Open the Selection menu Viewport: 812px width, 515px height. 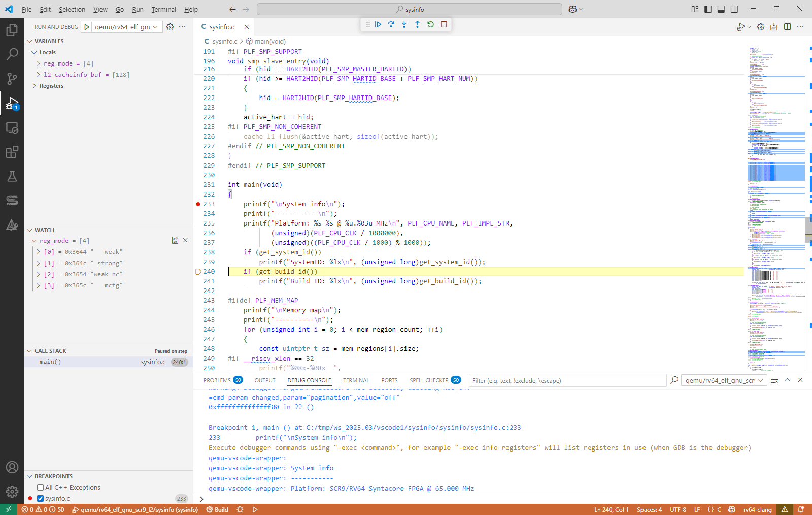pyautogui.click(x=72, y=9)
